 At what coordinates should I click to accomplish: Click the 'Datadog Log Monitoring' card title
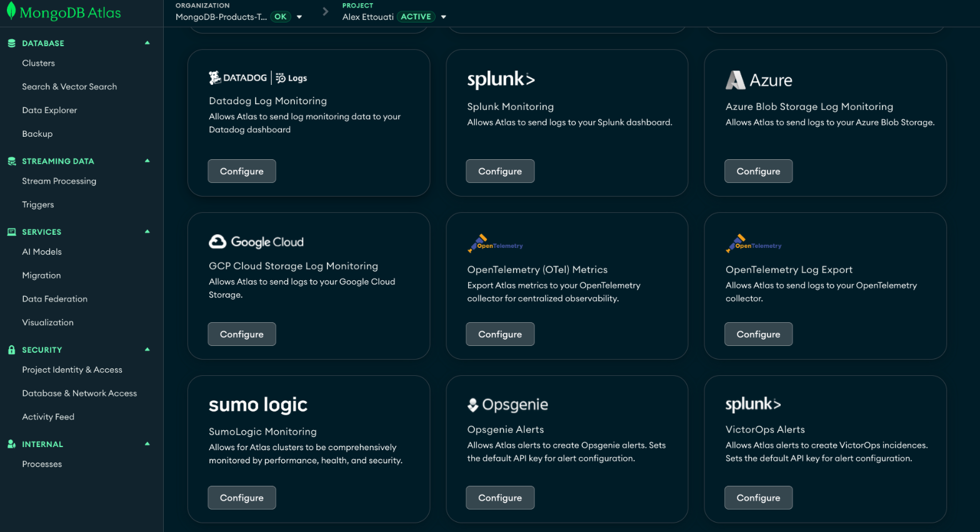[268, 101]
